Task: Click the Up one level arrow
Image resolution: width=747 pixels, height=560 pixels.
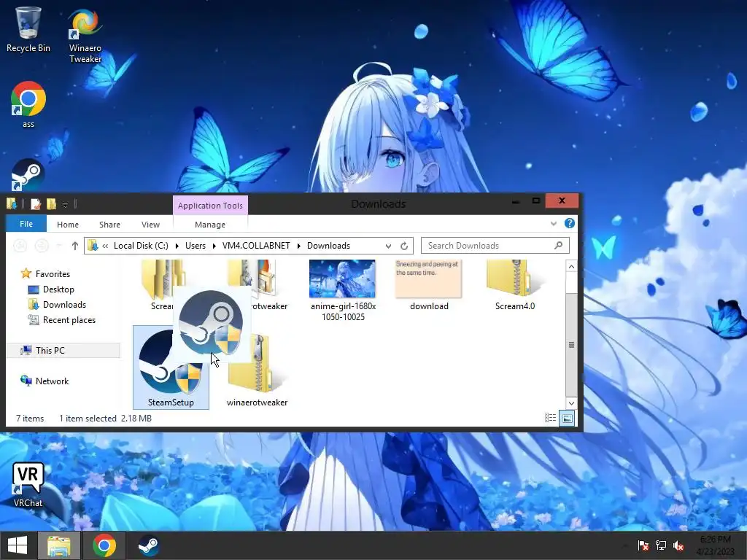Action: (x=75, y=246)
